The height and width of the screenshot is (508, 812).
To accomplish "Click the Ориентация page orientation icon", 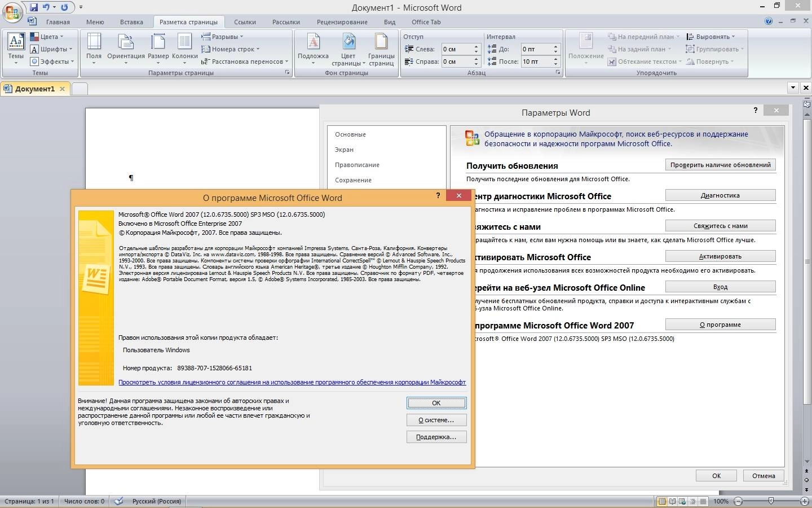I will coord(126,41).
